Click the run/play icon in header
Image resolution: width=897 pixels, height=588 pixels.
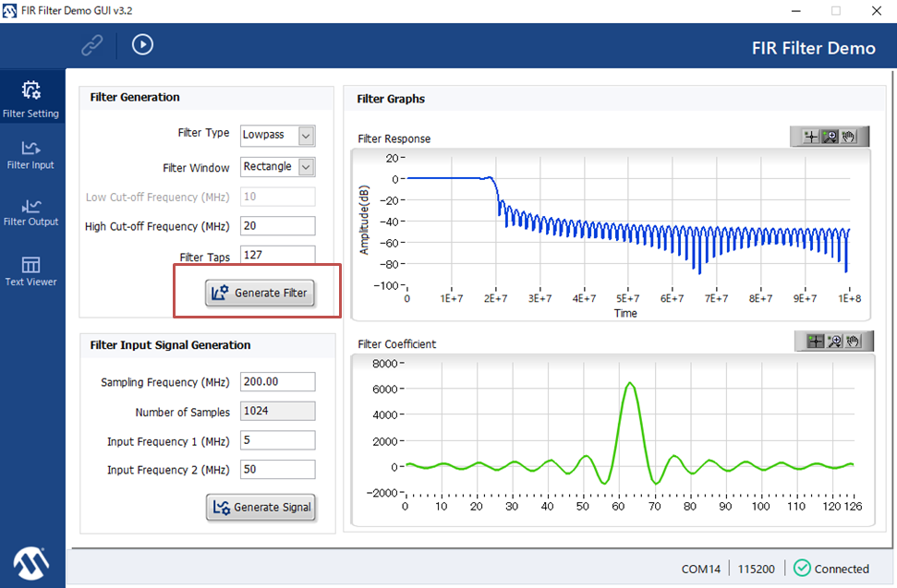(x=142, y=44)
